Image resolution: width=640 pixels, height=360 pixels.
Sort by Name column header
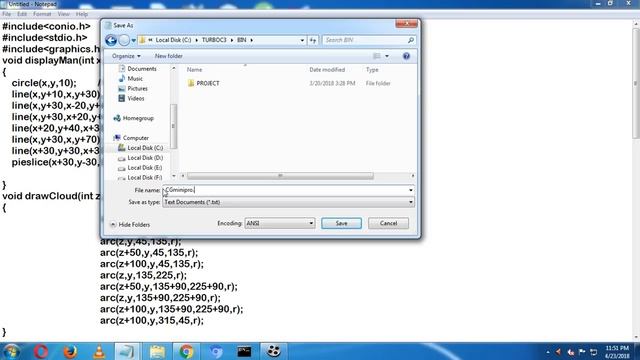194,70
